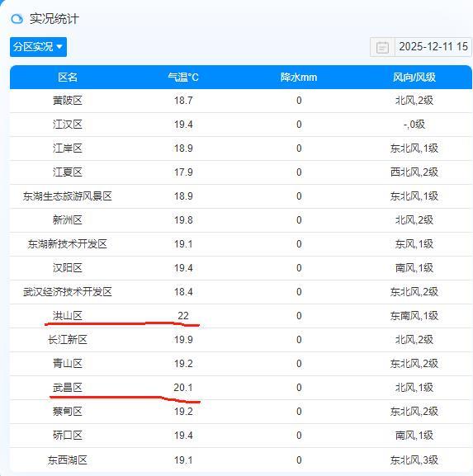The height and width of the screenshot is (476, 473).
Task: Click temperature 22 for 洪山区
Action: coord(183,316)
